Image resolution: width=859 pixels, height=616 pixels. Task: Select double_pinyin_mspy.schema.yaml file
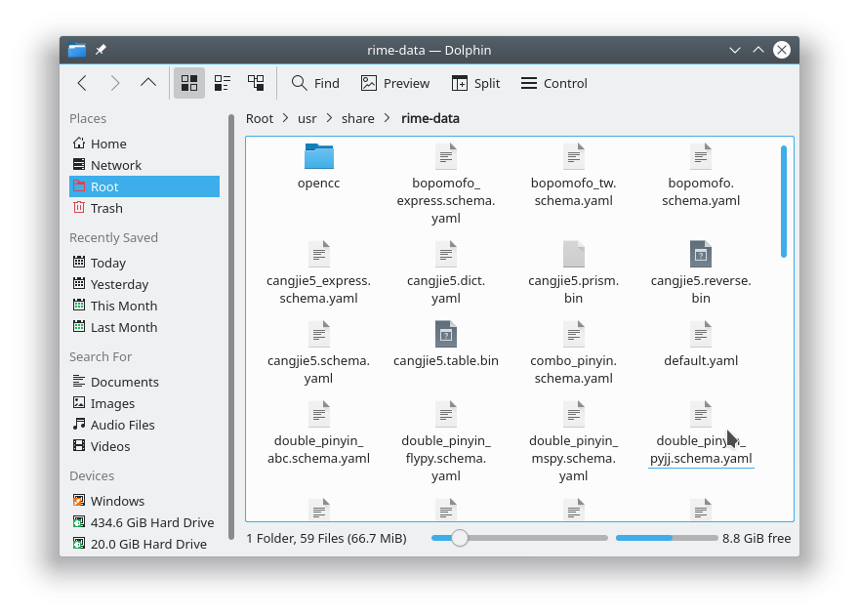[574, 441]
